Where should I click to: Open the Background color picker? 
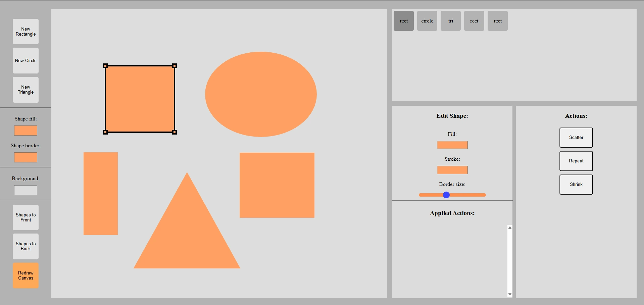(x=26, y=190)
